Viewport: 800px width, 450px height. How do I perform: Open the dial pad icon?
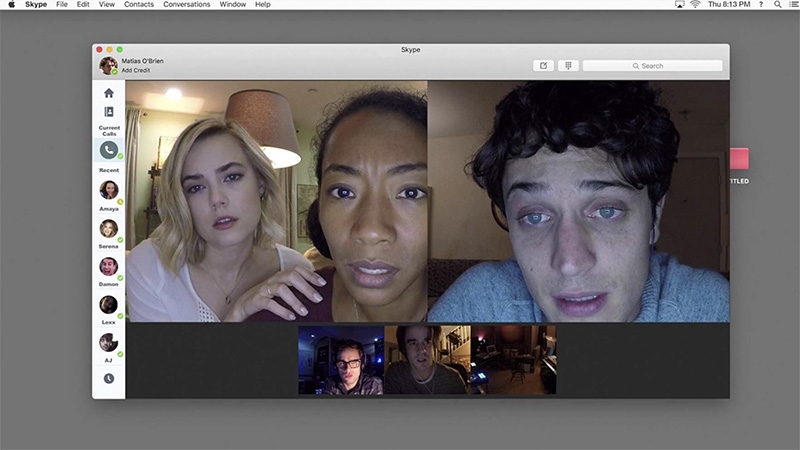[x=568, y=65]
